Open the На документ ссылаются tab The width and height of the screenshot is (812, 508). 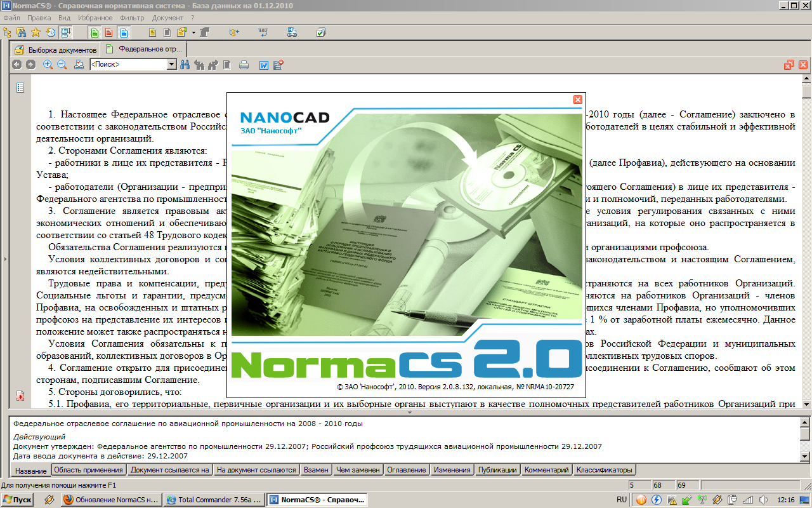[x=256, y=470]
